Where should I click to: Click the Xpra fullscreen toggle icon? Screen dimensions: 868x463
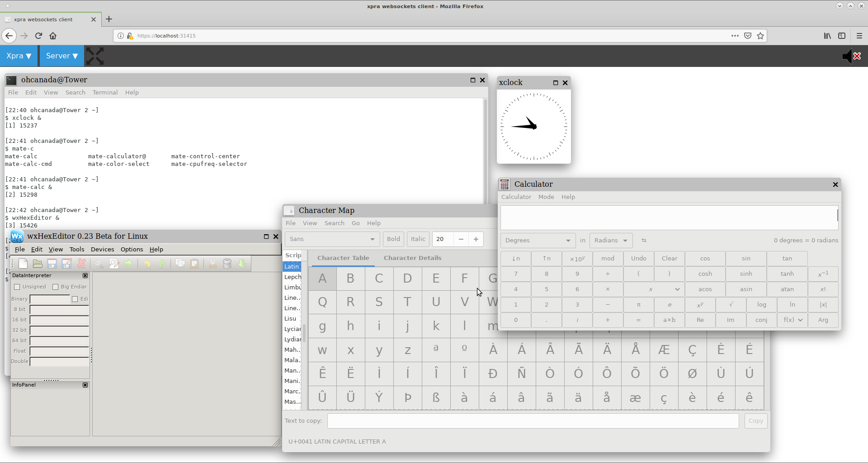(x=95, y=56)
